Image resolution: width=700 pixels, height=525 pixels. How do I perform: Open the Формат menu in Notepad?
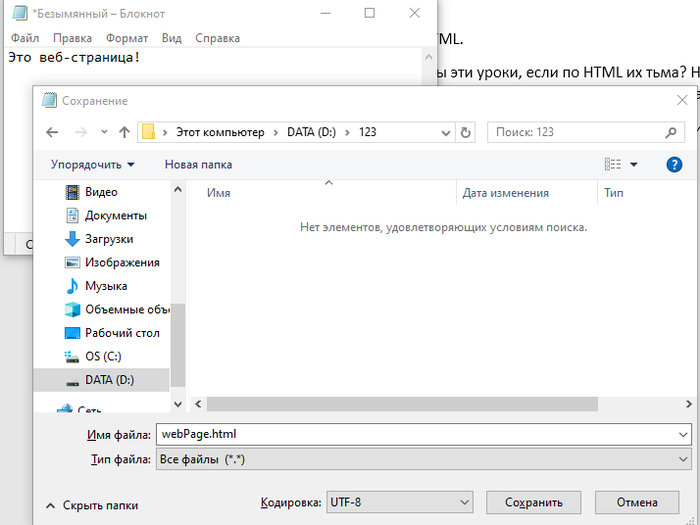127,38
